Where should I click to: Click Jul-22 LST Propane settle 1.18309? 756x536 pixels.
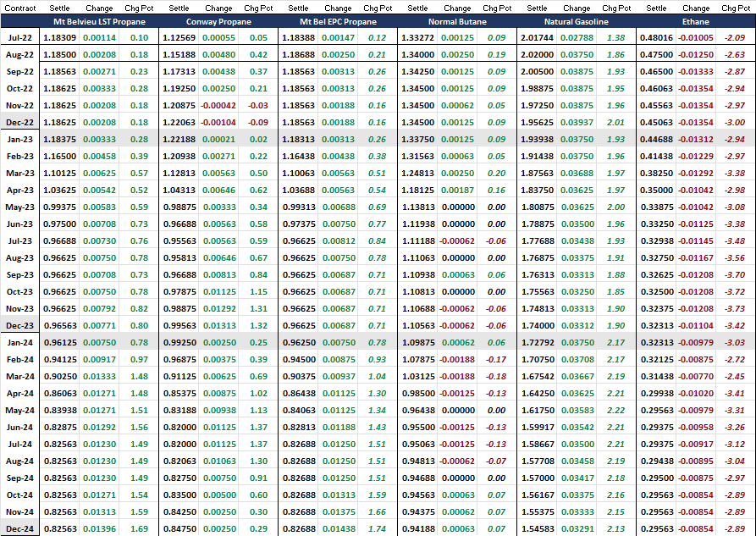(60, 37)
